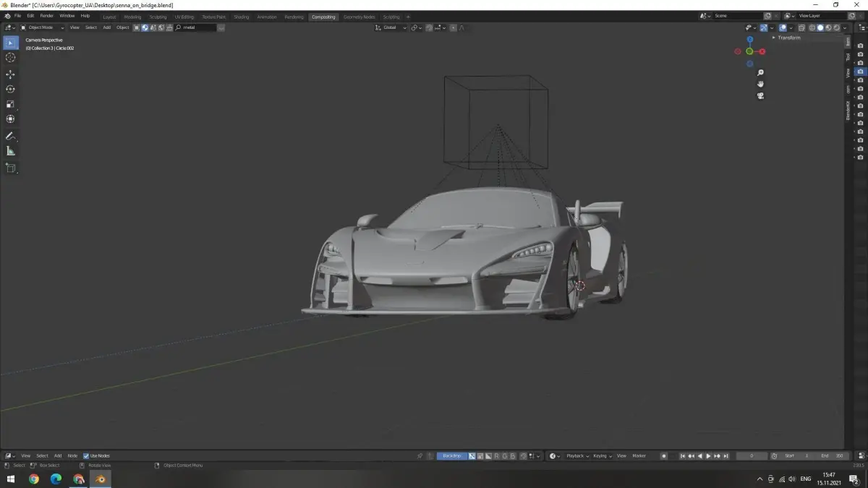Toggle camera view icon in viewport
The image size is (868, 488).
coord(760,95)
